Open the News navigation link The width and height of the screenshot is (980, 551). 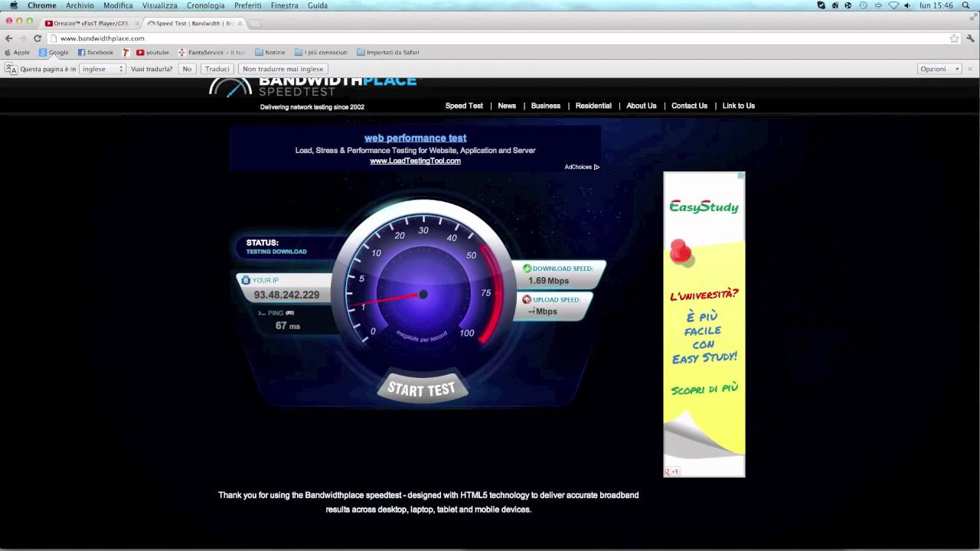pyautogui.click(x=507, y=106)
